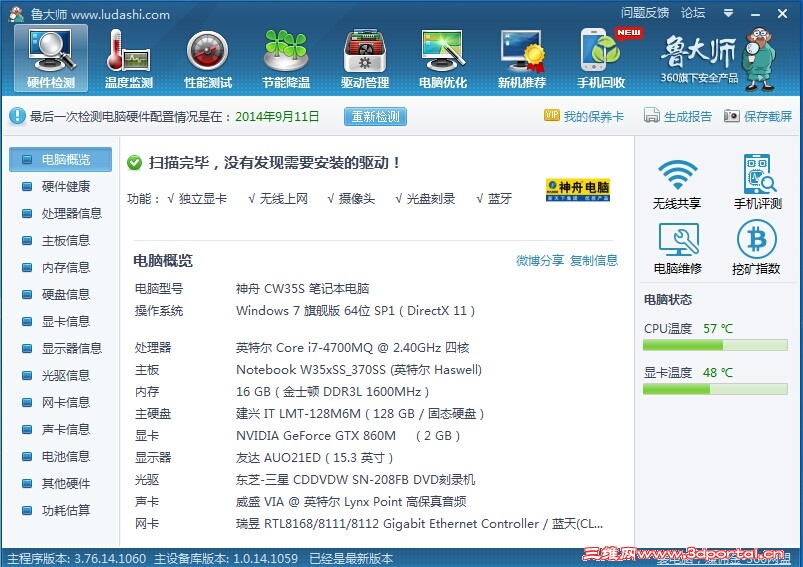This screenshot has width=803, height=567.
Task: Click optical drive text 东芝-三星 CDDVDW
Action: tap(355, 480)
